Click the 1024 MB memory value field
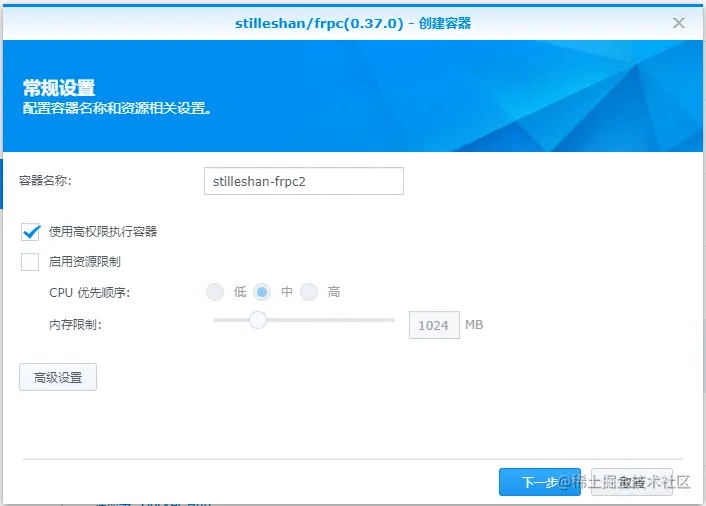 click(x=434, y=325)
